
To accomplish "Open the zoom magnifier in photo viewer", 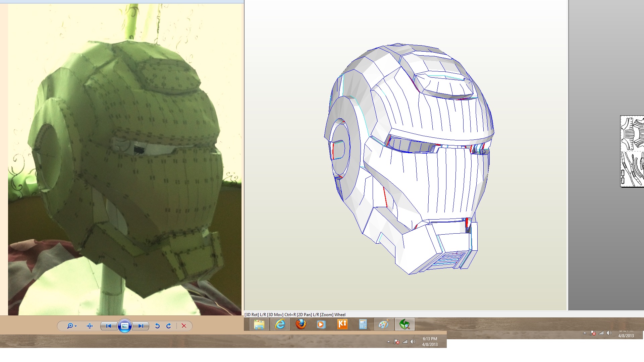I will pyautogui.click(x=69, y=326).
